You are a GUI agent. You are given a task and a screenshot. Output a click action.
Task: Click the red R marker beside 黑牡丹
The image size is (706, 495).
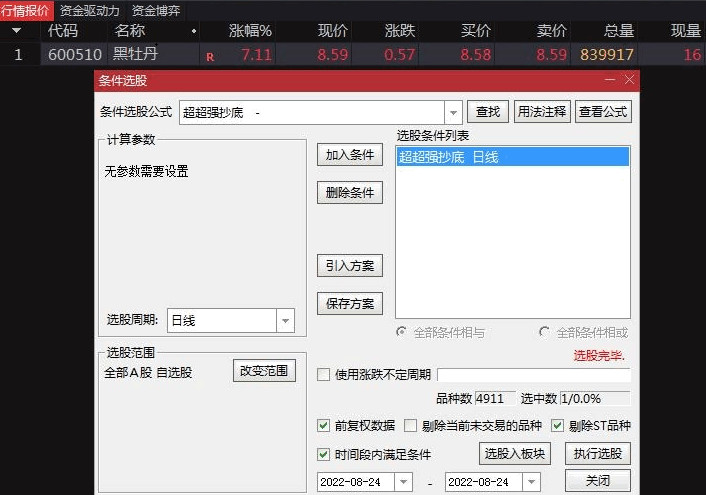(x=210, y=57)
